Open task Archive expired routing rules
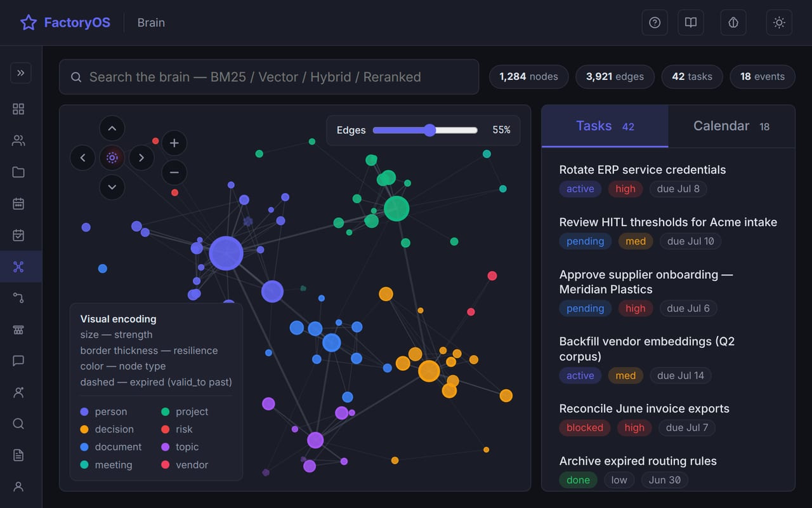812x508 pixels. tap(638, 461)
